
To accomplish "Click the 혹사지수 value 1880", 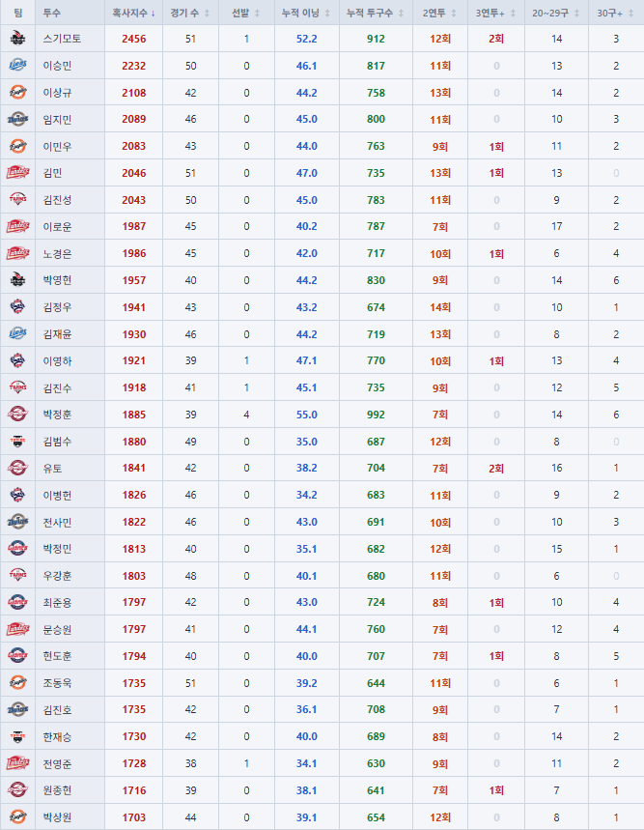I will click(x=134, y=442).
